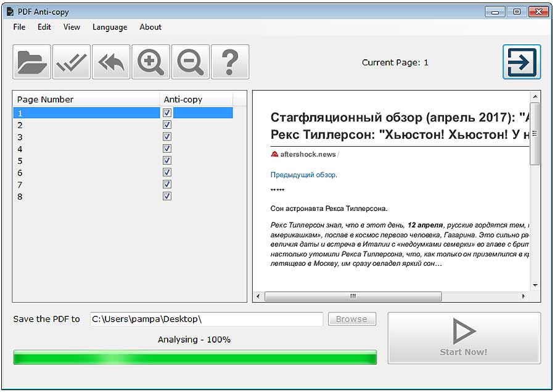Uncheck Anti-copy checkbox for page 1
The width and height of the screenshot is (555, 392).
coord(167,113)
